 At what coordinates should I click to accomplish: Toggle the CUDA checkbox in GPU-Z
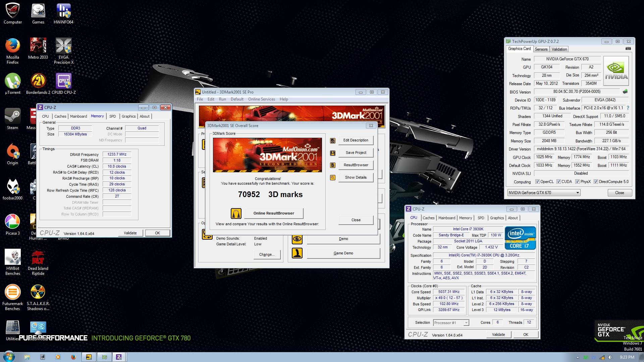[x=558, y=182]
